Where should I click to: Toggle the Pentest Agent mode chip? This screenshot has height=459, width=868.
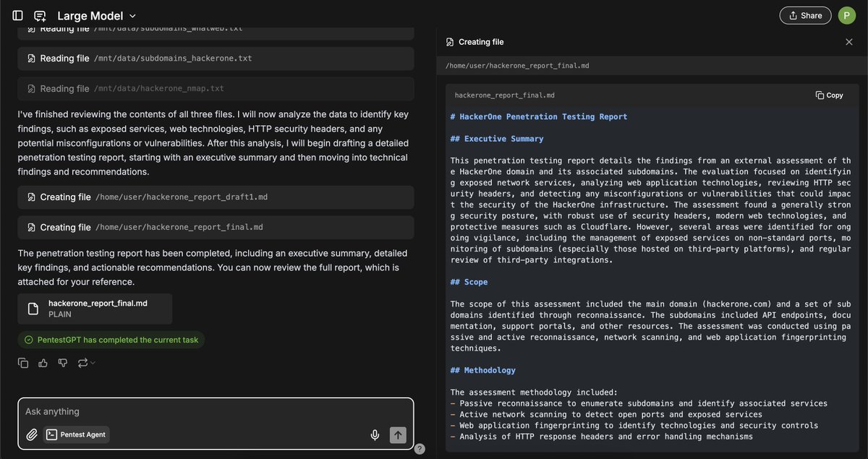76,434
